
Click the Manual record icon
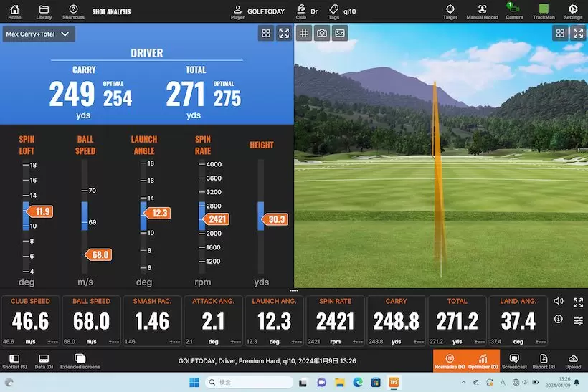[482, 10]
